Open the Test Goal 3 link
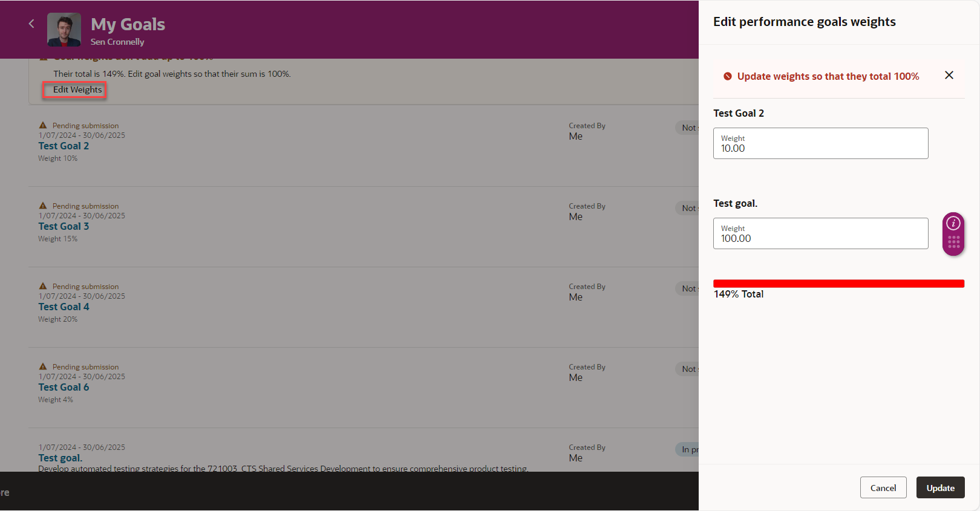Screen dimensions: 980x511 pyautogui.click(x=64, y=226)
